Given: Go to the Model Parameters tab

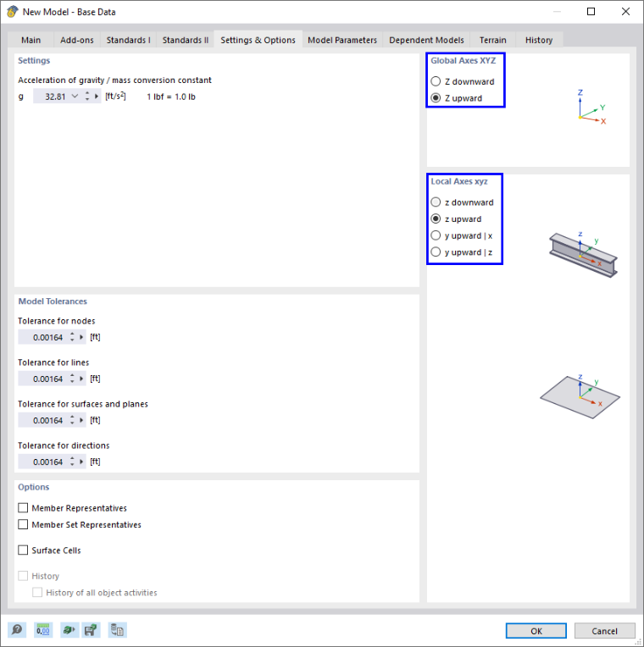Looking at the screenshot, I should (342, 40).
